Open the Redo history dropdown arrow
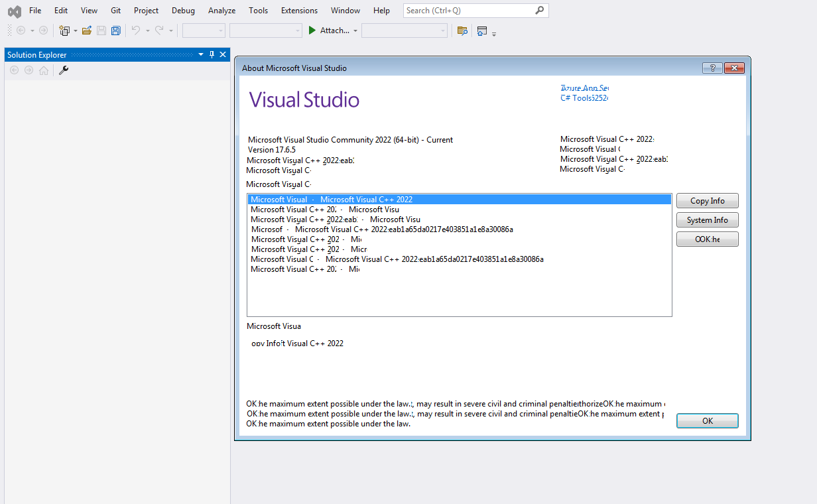The height and width of the screenshot is (504, 817). click(170, 31)
